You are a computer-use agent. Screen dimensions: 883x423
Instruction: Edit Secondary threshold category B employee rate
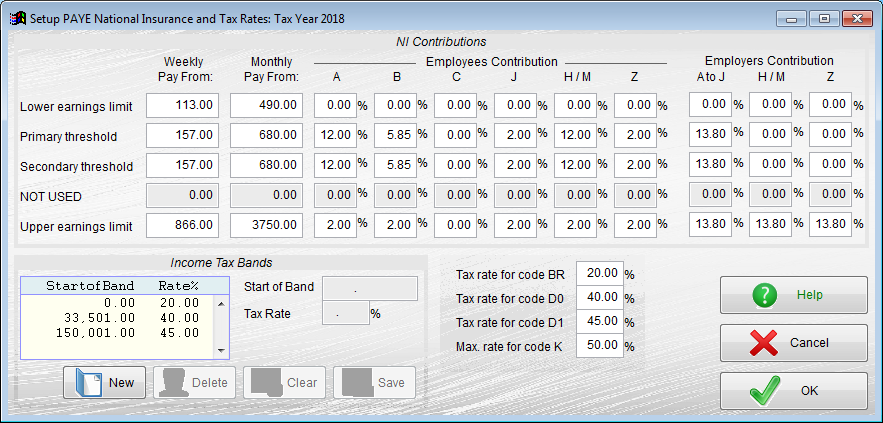395,165
